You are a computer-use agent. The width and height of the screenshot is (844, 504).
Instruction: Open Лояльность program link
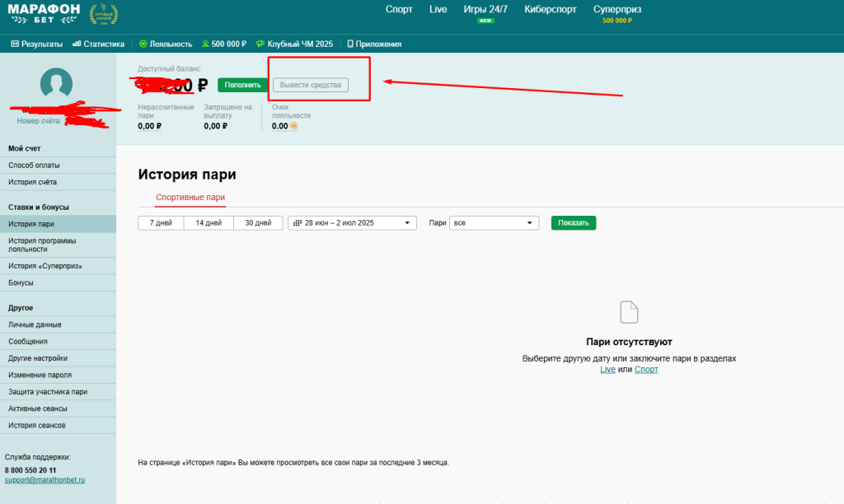pos(166,44)
